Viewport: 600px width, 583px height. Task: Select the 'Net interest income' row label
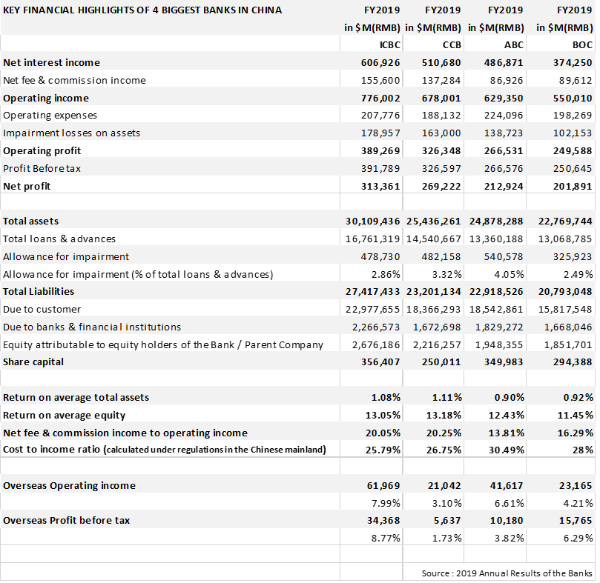click(x=52, y=63)
